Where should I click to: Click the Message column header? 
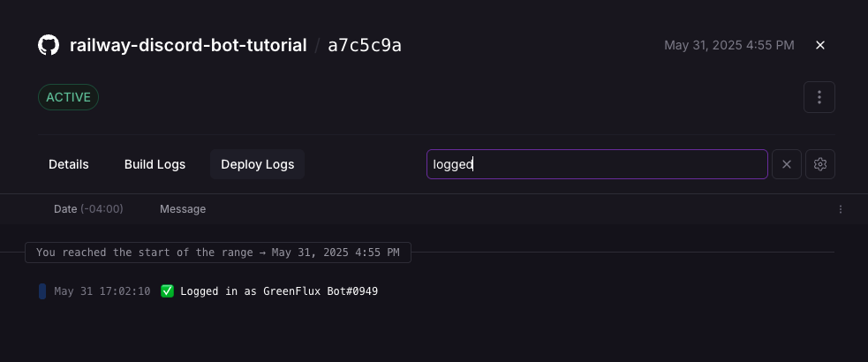tap(183, 209)
